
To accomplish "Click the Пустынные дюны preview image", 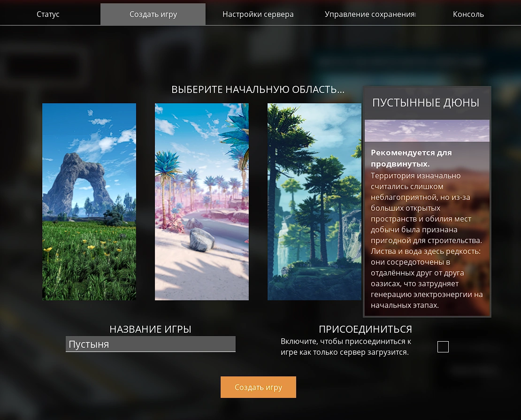I will pyautogui.click(x=426, y=130).
